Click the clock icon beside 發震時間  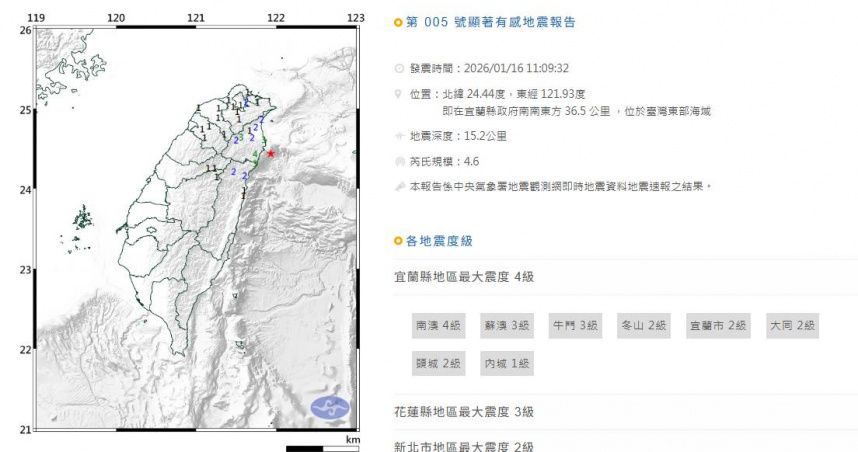click(x=400, y=69)
